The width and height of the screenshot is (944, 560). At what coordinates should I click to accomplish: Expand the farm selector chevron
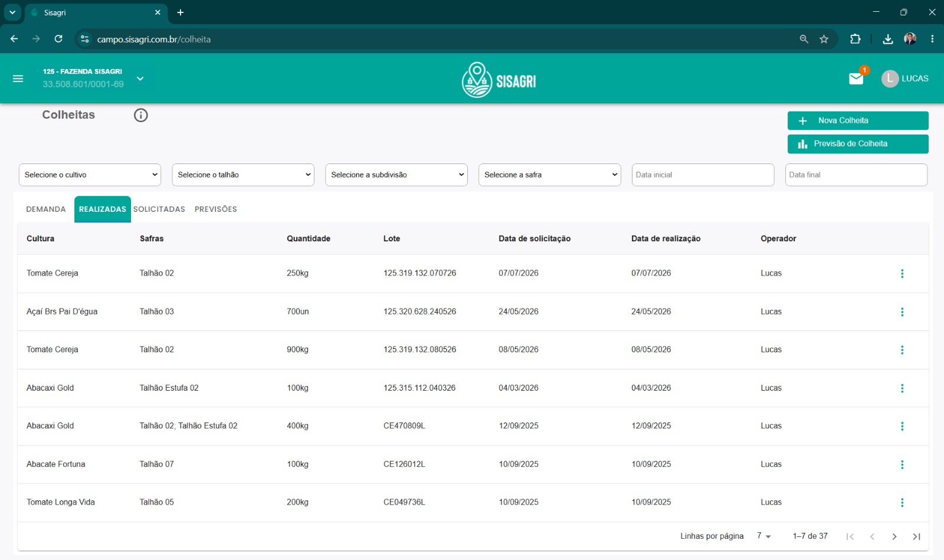140,78
